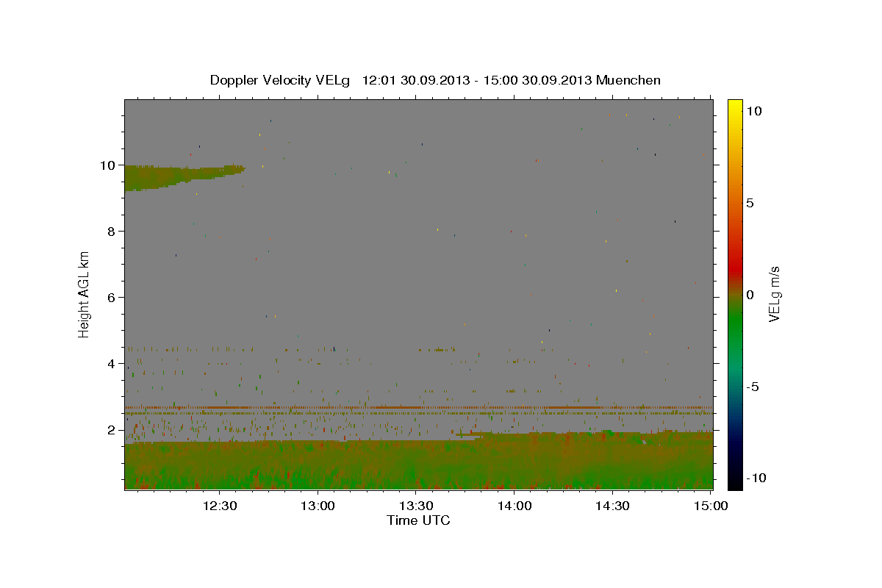
Task: Click the height tick label 10
Action: click(x=109, y=165)
